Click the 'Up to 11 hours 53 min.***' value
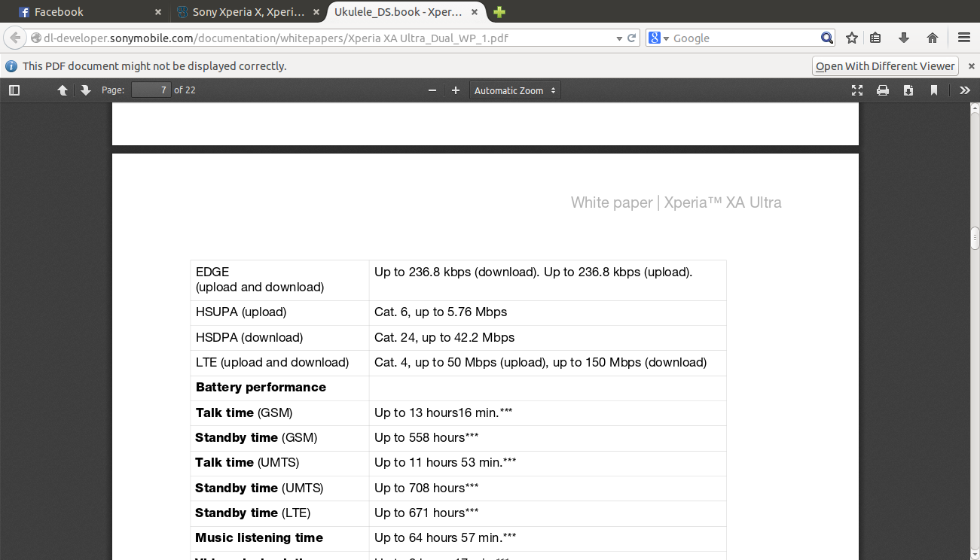980x560 pixels. 445,462
